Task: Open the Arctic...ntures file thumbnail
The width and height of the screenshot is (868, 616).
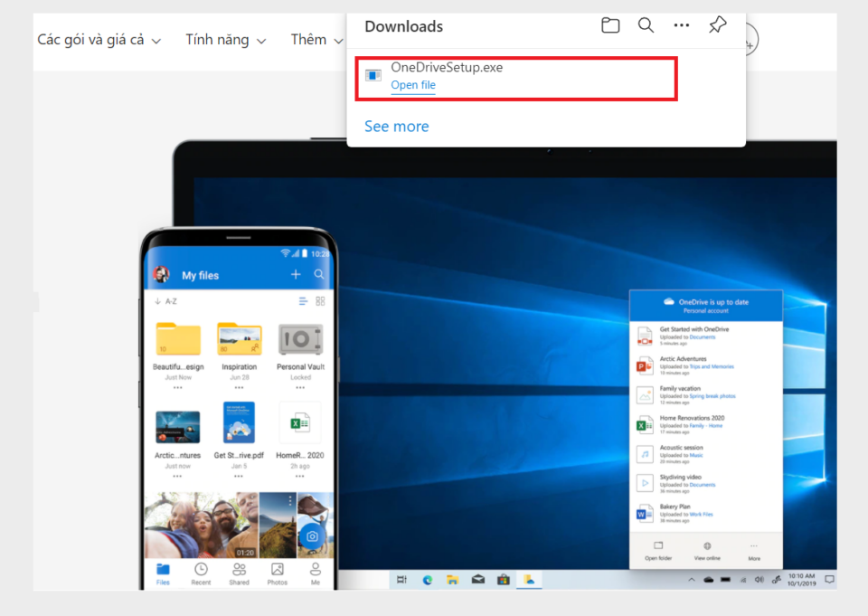Action: 178,427
